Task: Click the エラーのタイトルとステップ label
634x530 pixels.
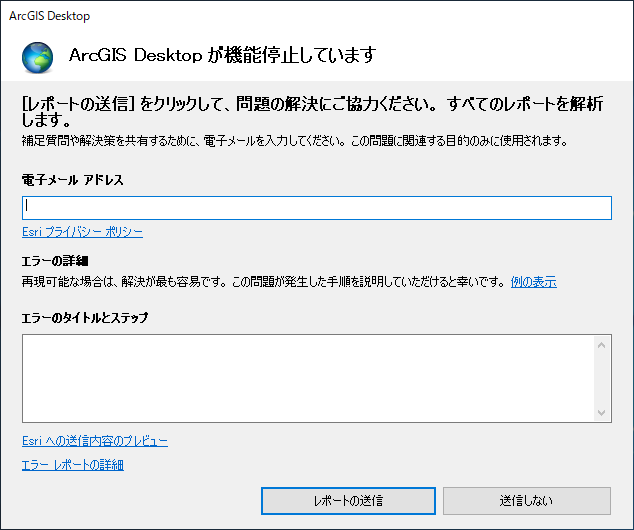Action: pyautogui.click(x=84, y=318)
